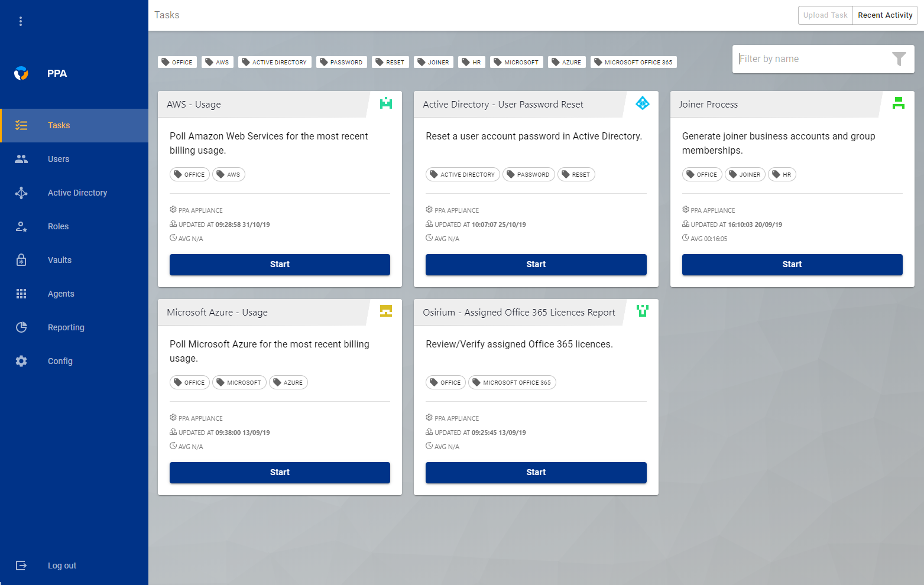The height and width of the screenshot is (585, 924).
Task: Start the AWS - Usage task
Action: click(280, 265)
